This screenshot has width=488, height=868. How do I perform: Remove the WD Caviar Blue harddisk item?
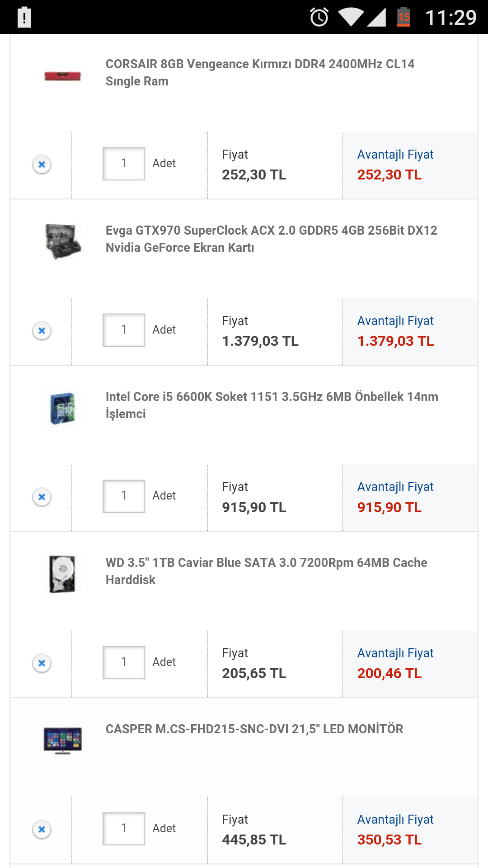pos(42,663)
